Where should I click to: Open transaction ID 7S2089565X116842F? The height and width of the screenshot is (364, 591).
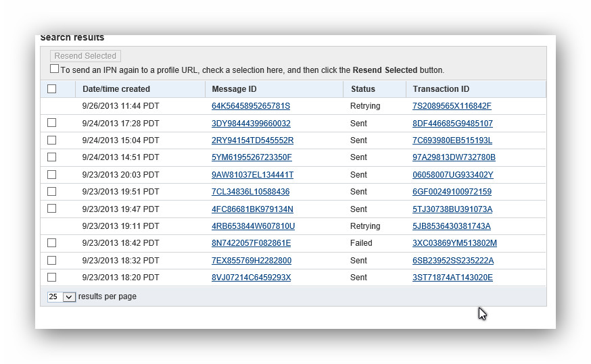(452, 106)
